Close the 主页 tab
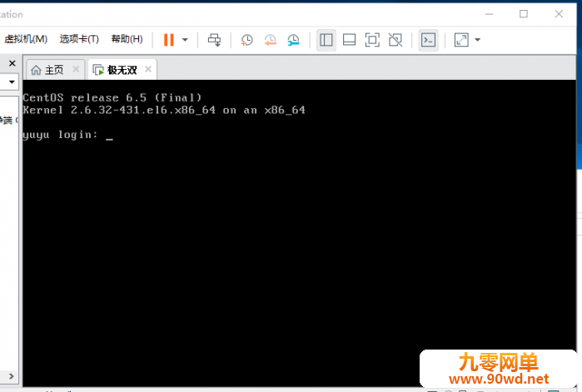Viewport: 582px width, 392px height. point(76,69)
